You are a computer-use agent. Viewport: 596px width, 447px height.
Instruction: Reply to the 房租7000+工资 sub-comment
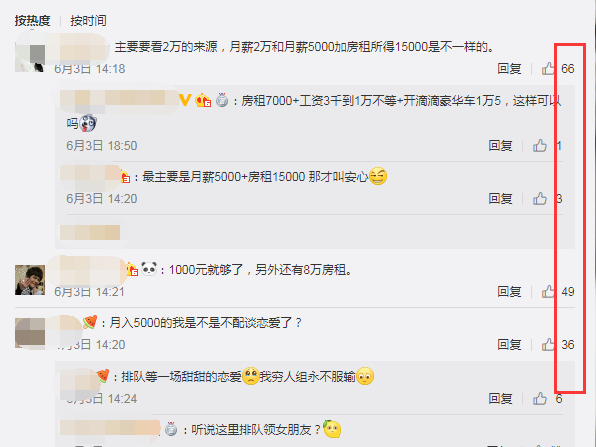point(500,146)
